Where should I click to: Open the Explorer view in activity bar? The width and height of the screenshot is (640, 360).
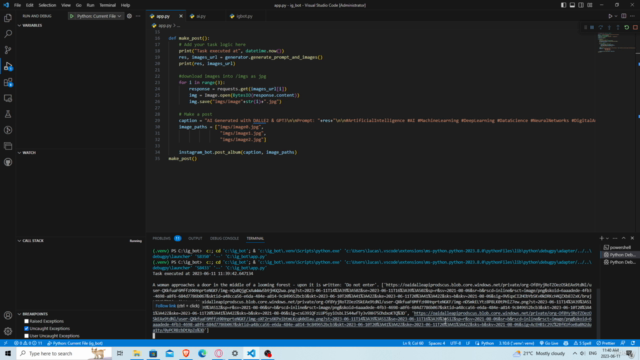click(8, 18)
